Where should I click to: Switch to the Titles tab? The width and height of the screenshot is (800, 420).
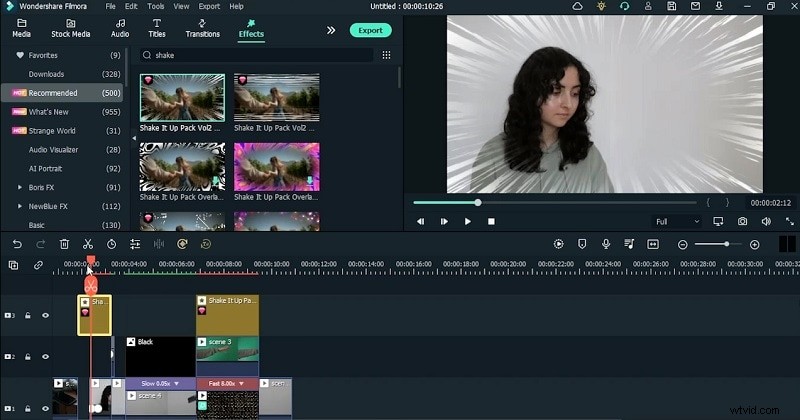point(157,29)
